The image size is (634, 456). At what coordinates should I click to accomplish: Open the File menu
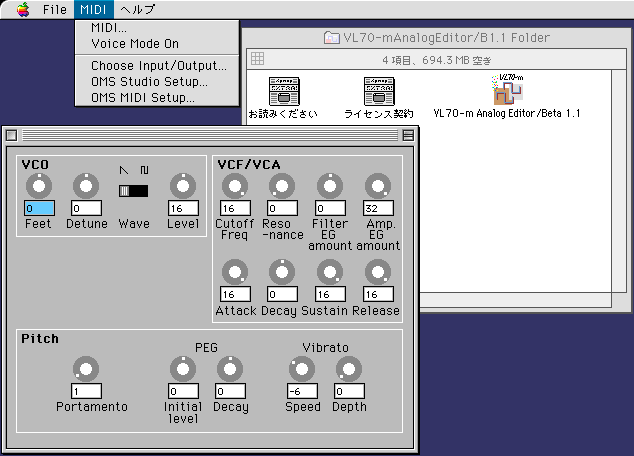point(55,9)
